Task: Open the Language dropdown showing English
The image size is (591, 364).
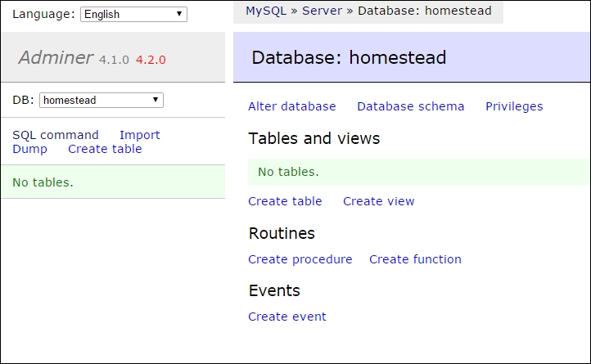Action: click(133, 15)
